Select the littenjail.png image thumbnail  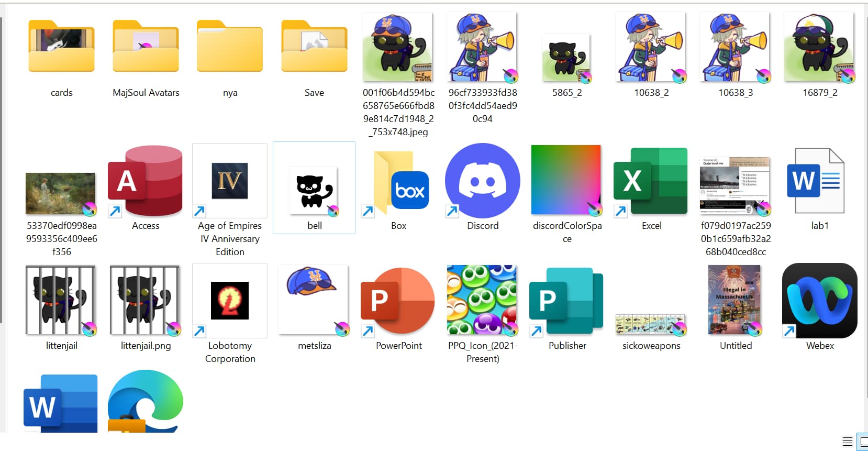click(x=146, y=300)
